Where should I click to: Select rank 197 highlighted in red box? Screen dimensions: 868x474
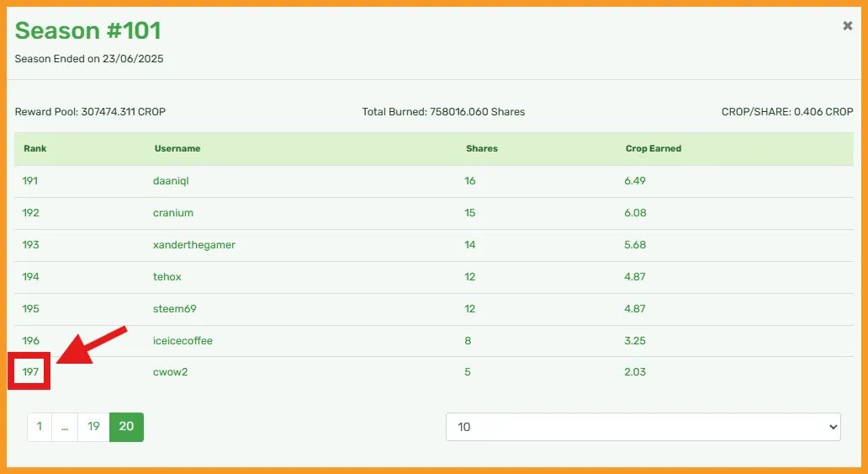click(x=30, y=372)
